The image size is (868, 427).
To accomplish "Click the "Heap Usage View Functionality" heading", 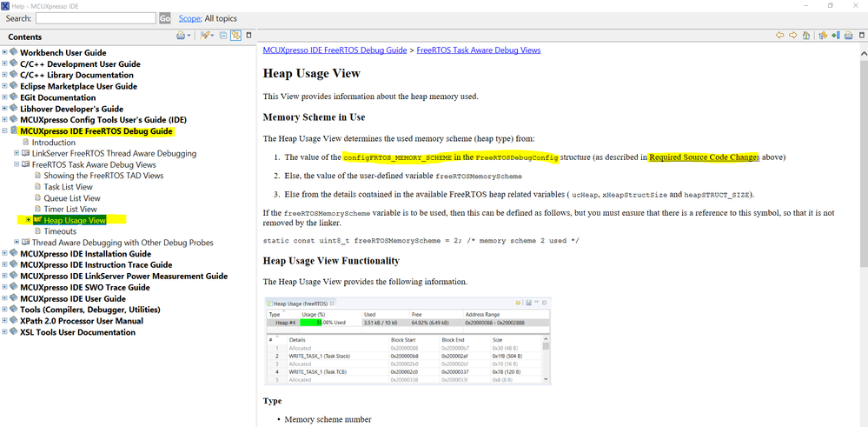I will [331, 260].
